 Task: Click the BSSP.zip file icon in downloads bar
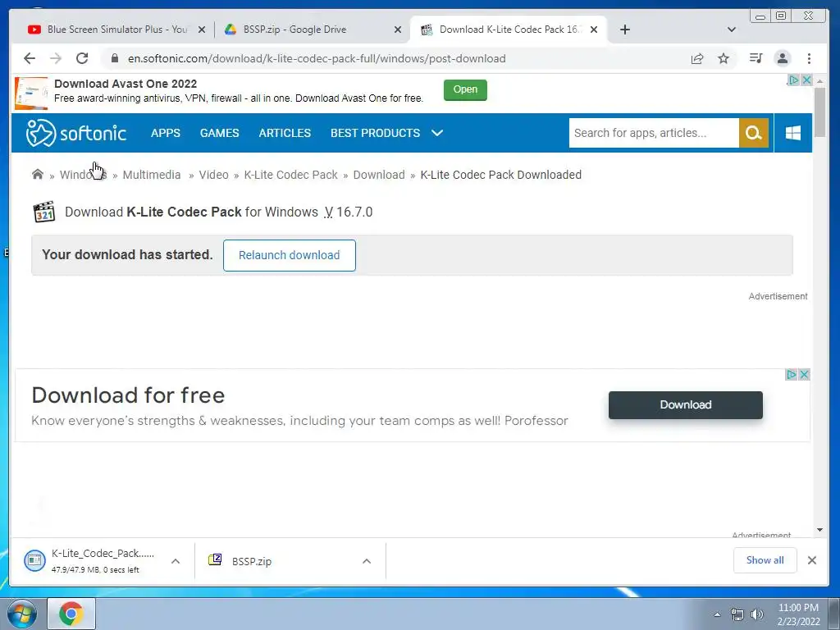215,559
